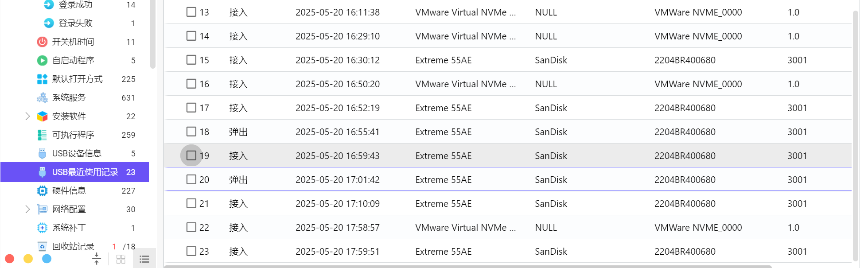
Task: Check the box for row 19
Action: [191, 155]
